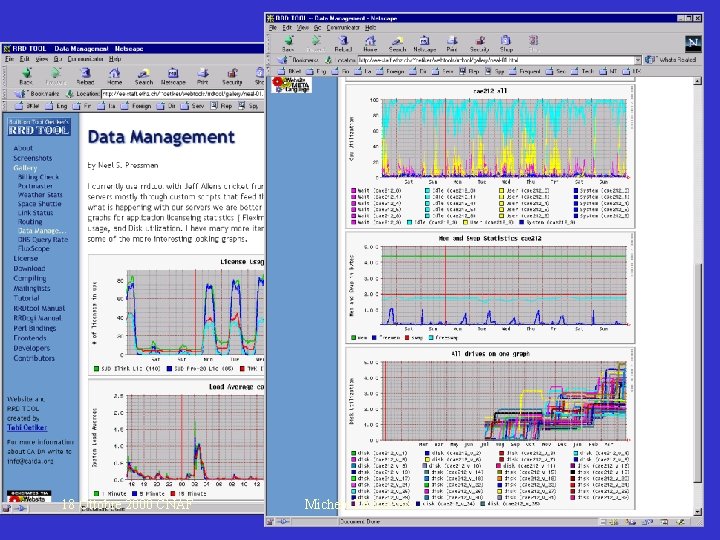Click the License Usage graph in rear window
The height and width of the screenshot is (540, 720).
(x=176, y=315)
